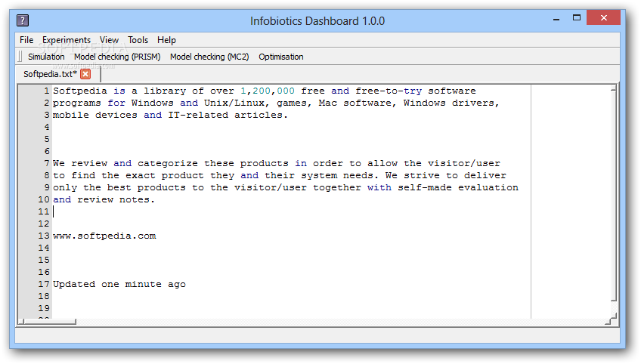Open the Help menu
This screenshot has width=641, height=364.
click(x=166, y=40)
